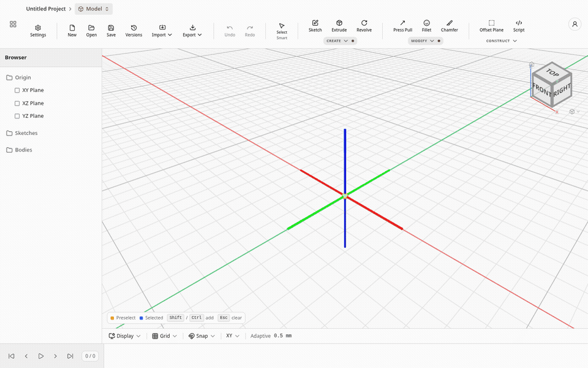Save the project
Image resolution: width=588 pixels, height=368 pixels.
coord(111,31)
